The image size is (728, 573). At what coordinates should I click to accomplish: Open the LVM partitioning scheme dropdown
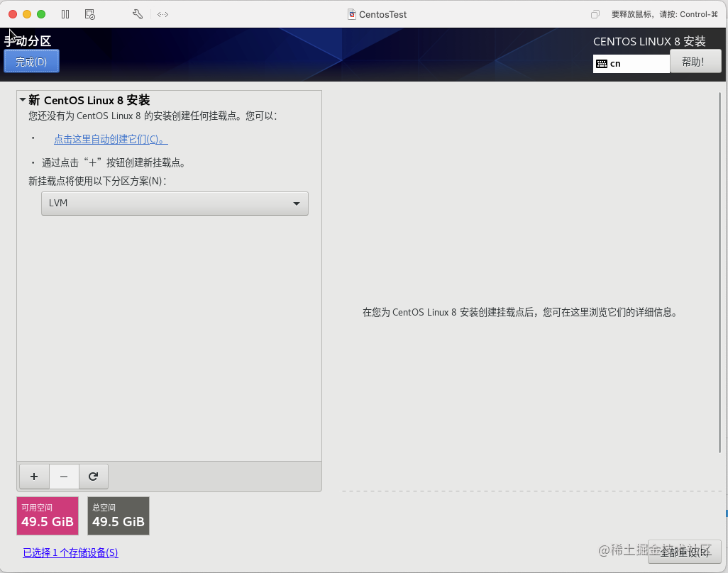pos(175,204)
